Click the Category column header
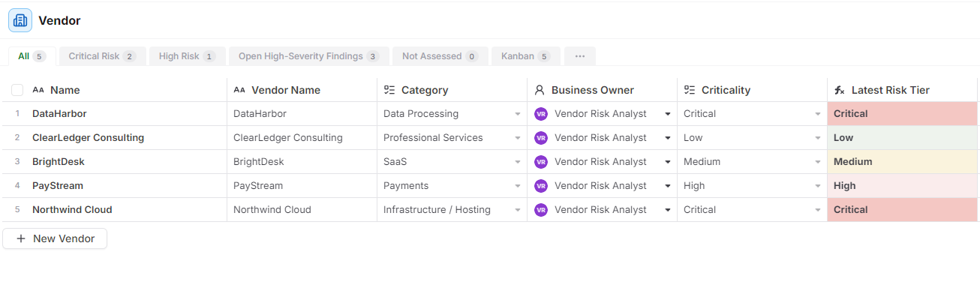Viewport: 980px width, 282px height. click(452, 90)
